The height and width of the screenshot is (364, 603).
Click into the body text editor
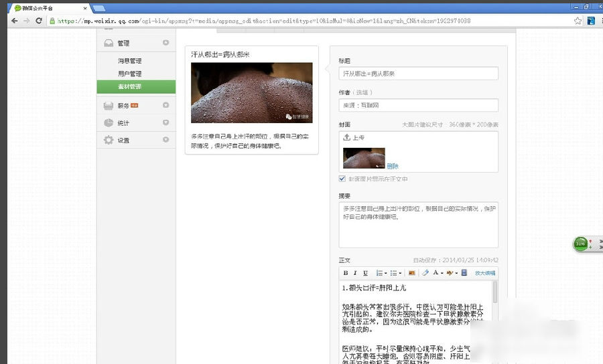415,322
